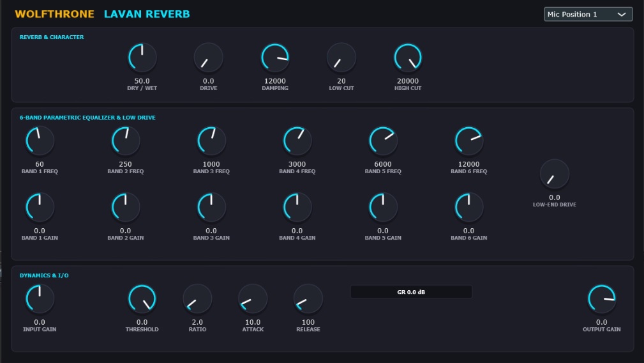
Task: Click the Dry / Wet knob
Action: pos(142,58)
